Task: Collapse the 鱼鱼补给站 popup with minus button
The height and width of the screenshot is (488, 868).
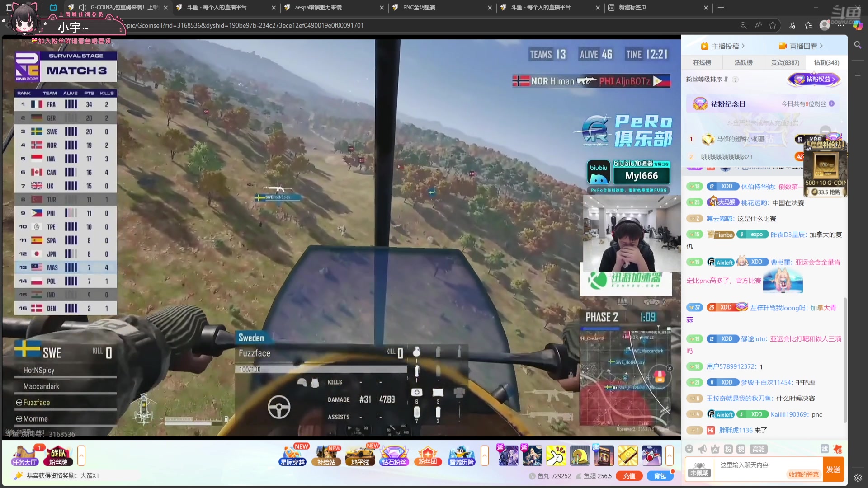Action: click(x=826, y=131)
